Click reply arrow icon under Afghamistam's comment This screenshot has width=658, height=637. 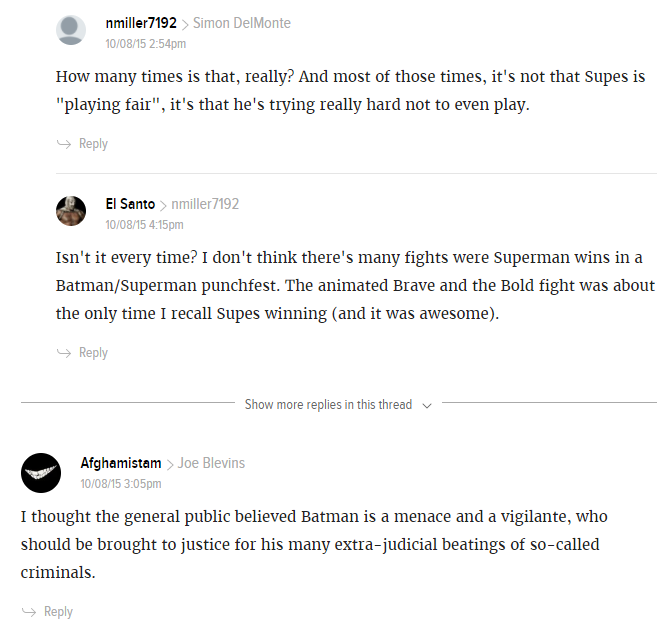pyautogui.click(x=29, y=612)
